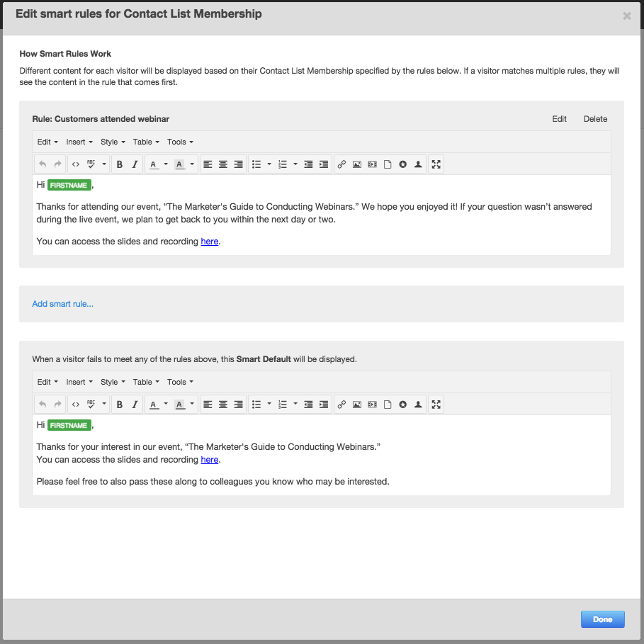644x644 pixels.
Task: Insert embedded media in the Smart Default editor
Action: [372, 404]
